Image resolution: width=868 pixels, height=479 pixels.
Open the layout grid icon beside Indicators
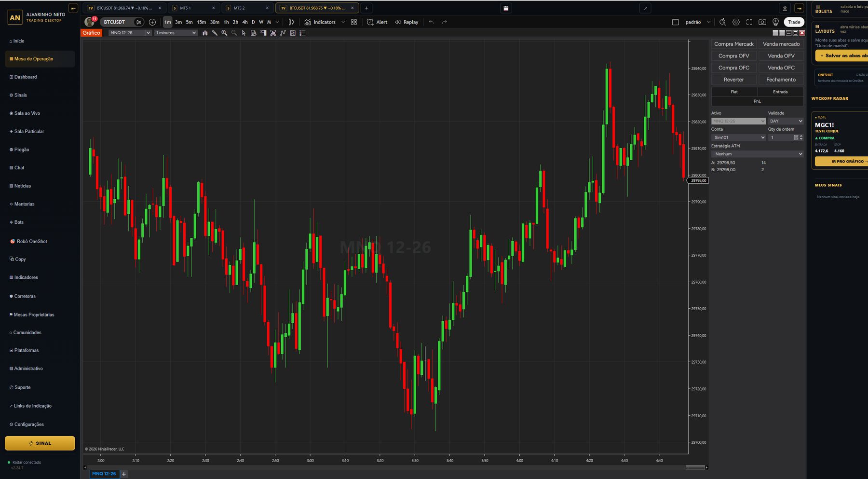(x=354, y=22)
